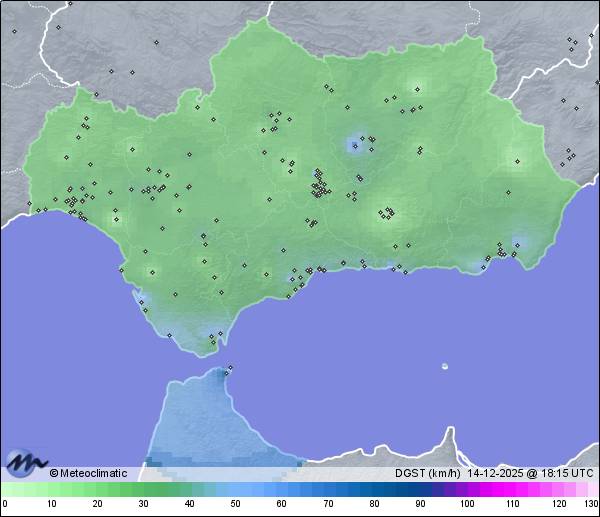Click the © Meteoclimatic attribution text
Viewport: 600px width, 517px height.
click(x=89, y=473)
